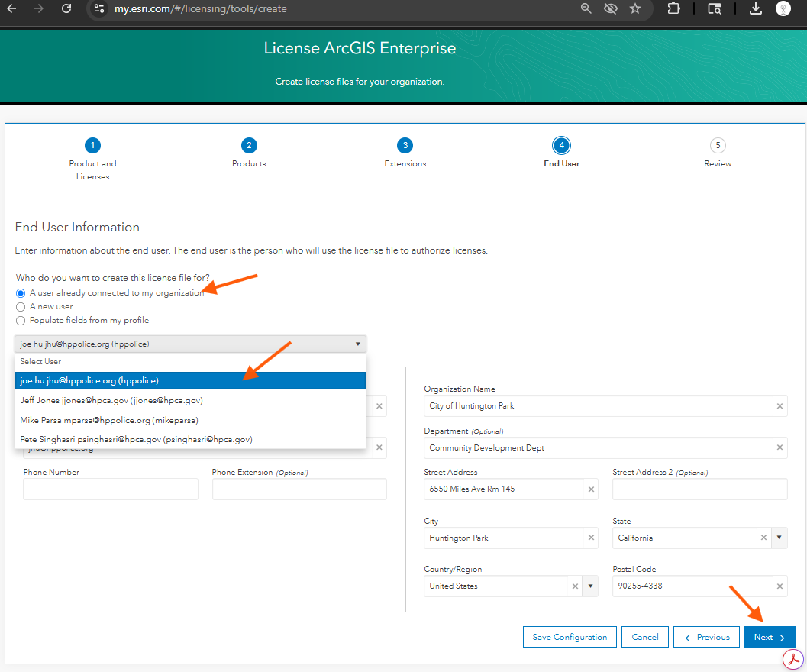Image resolution: width=807 pixels, height=672 pixels.
Task: Bookmark this page with the star icon
Action: click(634, 9)
